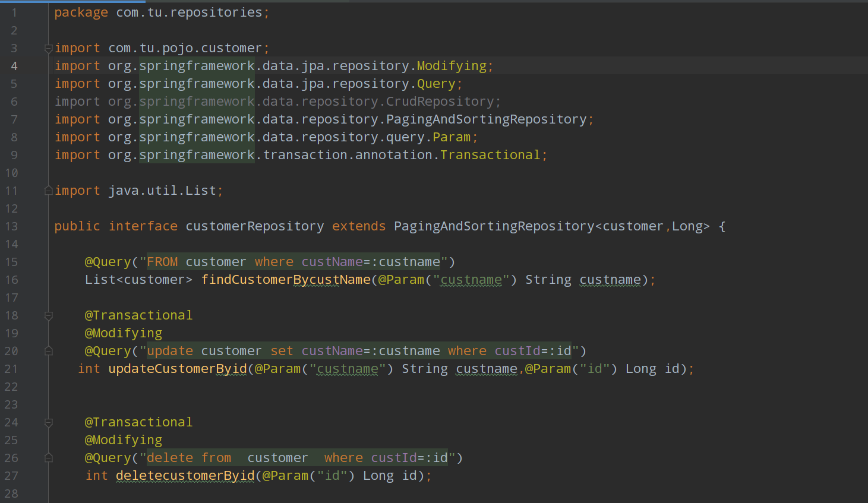Click line number 4 in the gutter
868x503 pixels.
tap(14, 66)
